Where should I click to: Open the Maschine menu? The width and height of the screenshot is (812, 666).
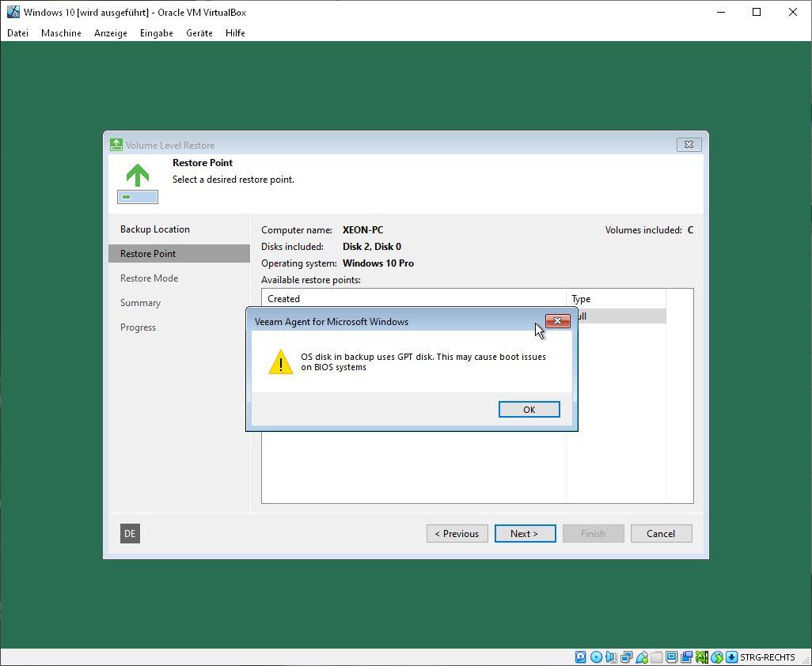(61, 33)
